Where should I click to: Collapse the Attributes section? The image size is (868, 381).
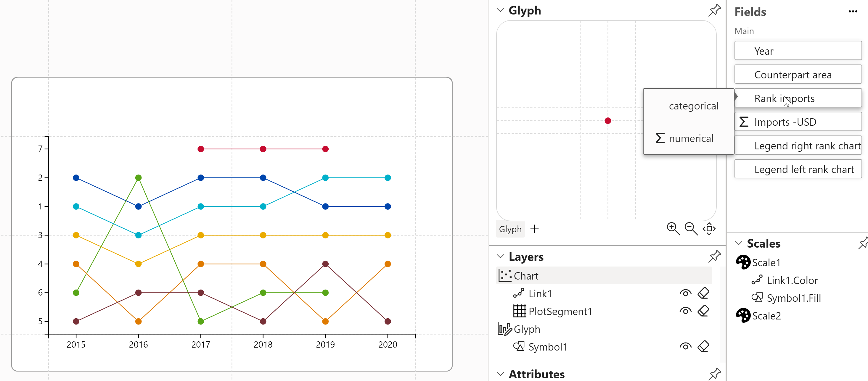click(x=500, y=374)
